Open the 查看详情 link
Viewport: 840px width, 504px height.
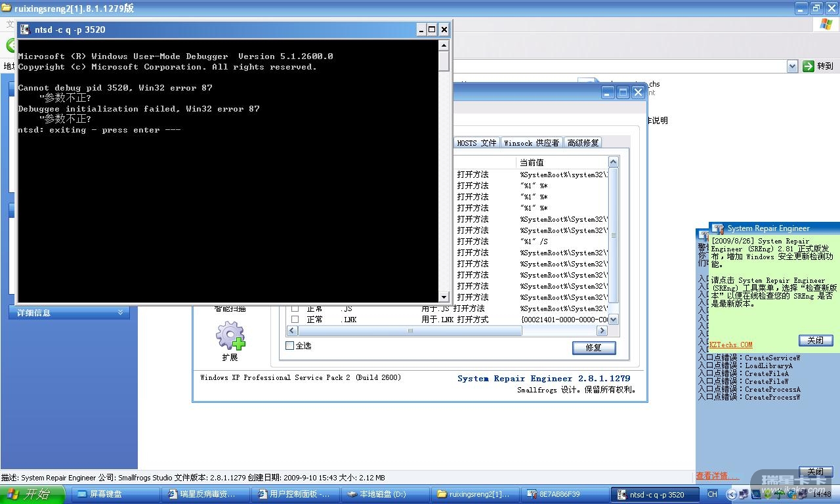coord(717,476)
